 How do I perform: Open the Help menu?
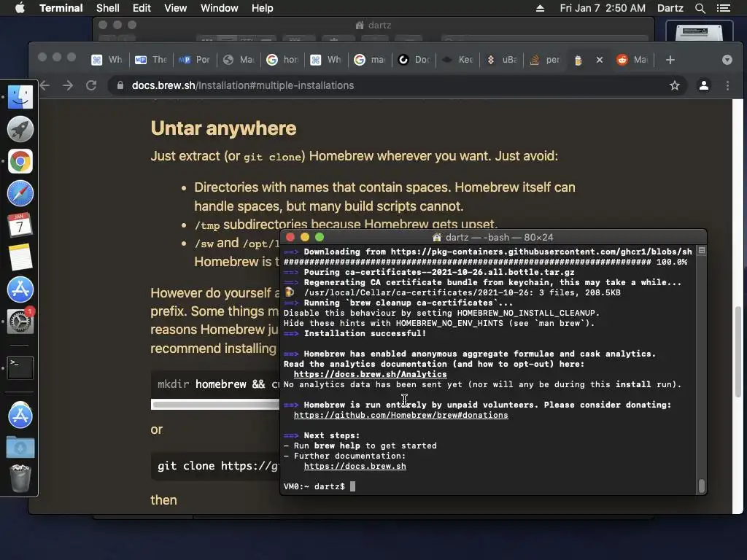[262, 8]
